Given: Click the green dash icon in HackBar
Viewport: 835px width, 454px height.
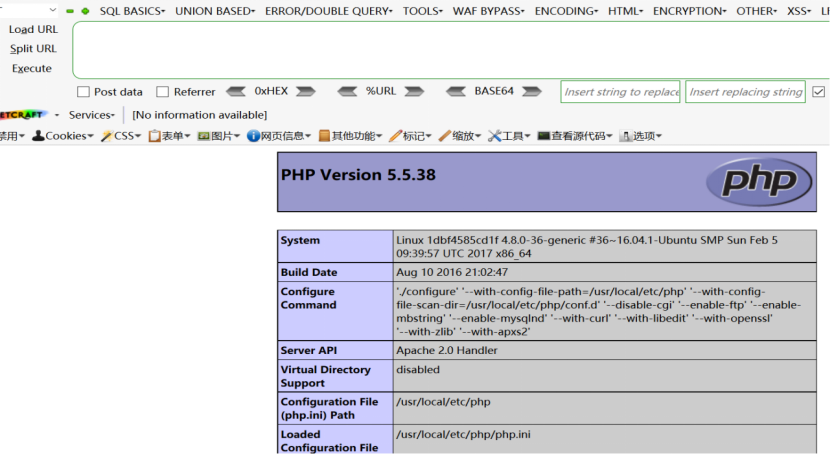Looking at the screenshot, I should tap(70, 11).
